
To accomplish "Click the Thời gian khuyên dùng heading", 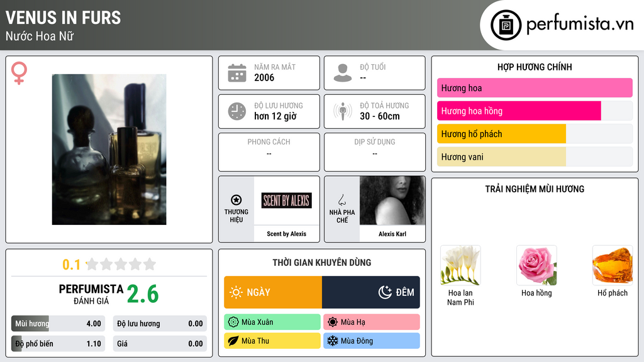I will [x=322, y=262].
